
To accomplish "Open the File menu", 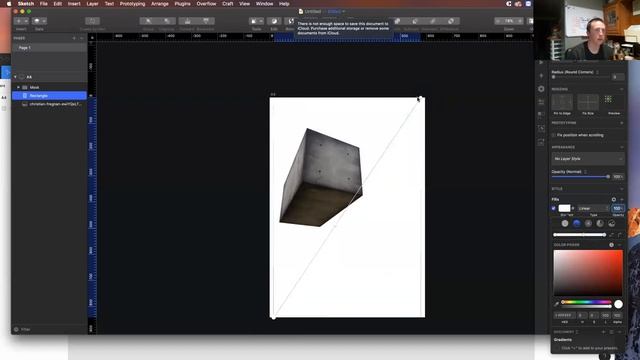I will [x=43, y=4].
